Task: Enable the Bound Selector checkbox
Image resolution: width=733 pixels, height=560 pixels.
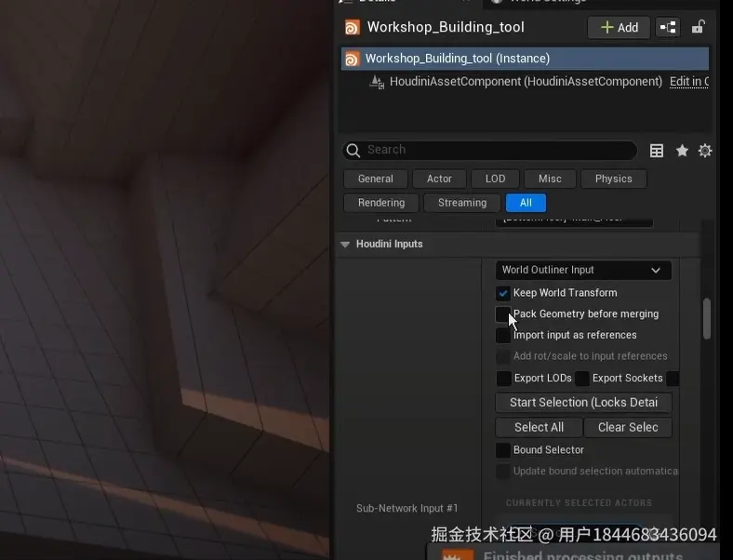Action: 503,450
